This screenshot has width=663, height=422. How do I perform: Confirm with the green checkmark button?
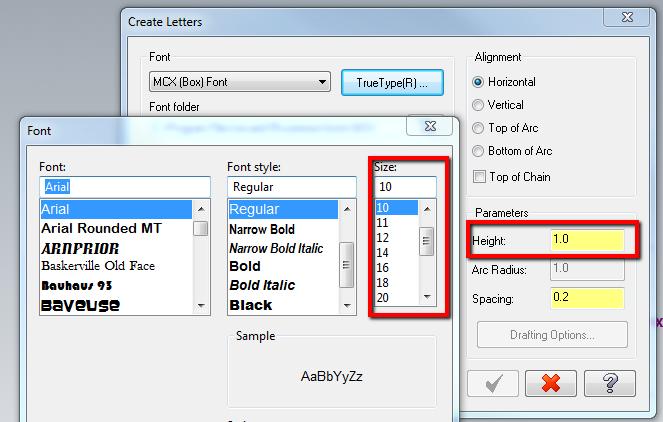(493, 384)
